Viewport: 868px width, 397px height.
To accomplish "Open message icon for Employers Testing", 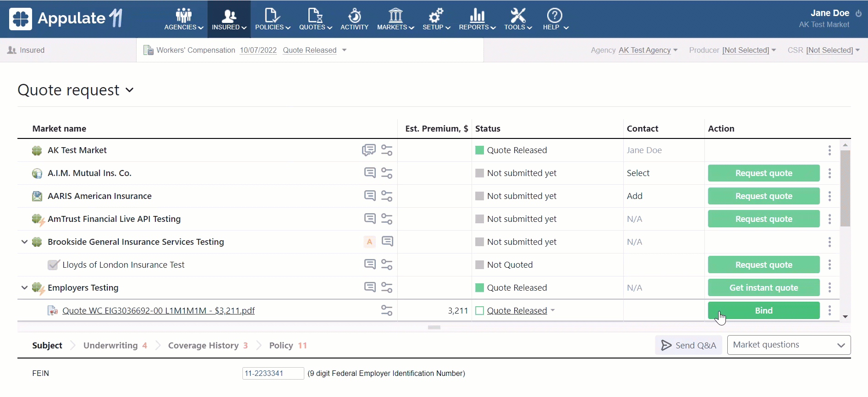I will (370, 287).
